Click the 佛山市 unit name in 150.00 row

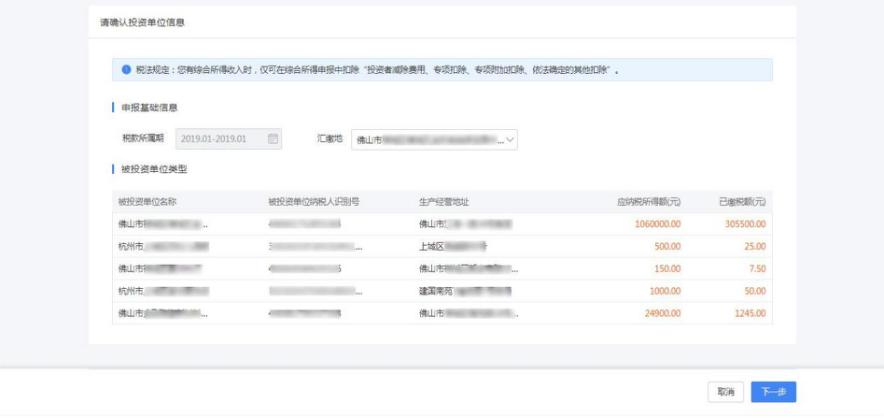(x=160, y=269)
